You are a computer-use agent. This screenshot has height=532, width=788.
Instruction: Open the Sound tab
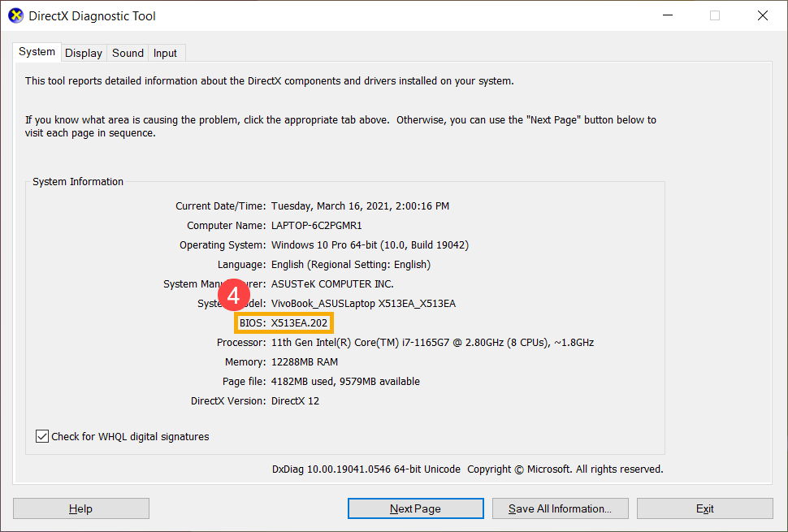[128, 53]
